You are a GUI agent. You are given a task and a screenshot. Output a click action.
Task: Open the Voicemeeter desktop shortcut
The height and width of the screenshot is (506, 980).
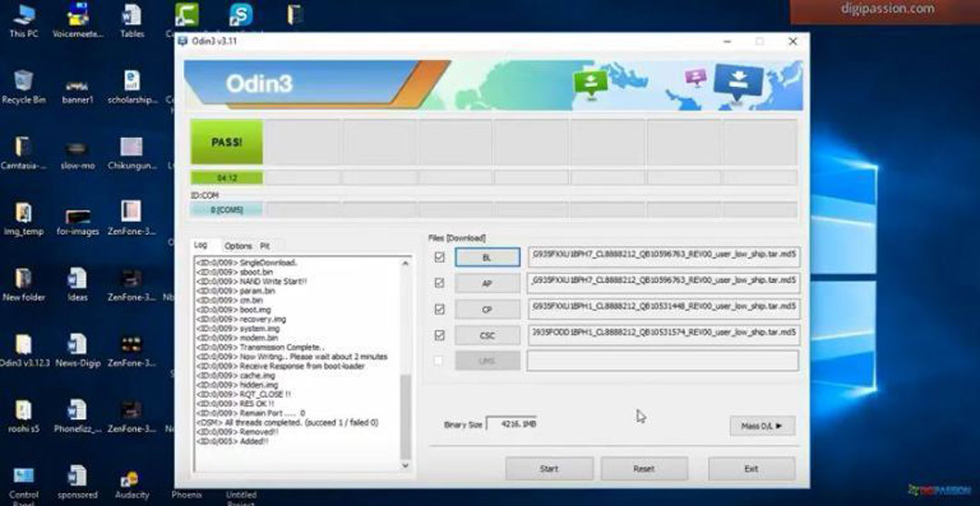click(x=77, y=15)
